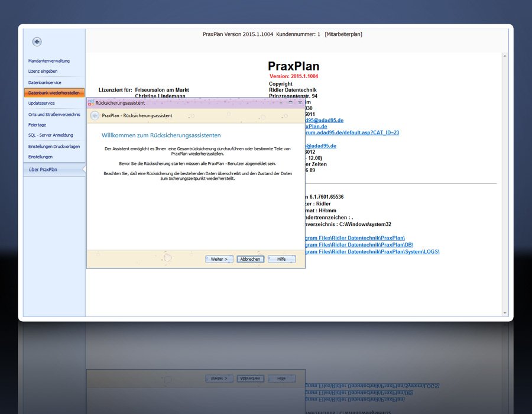Screen dimensions: 532x414
Task: Click the scrollbar down arrow
Action: [505, 313]
